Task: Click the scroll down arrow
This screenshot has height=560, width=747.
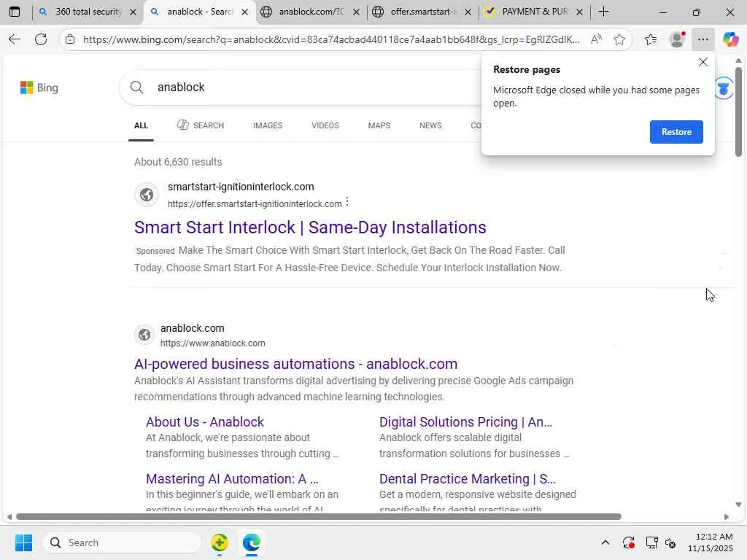Action: point(738,505)
